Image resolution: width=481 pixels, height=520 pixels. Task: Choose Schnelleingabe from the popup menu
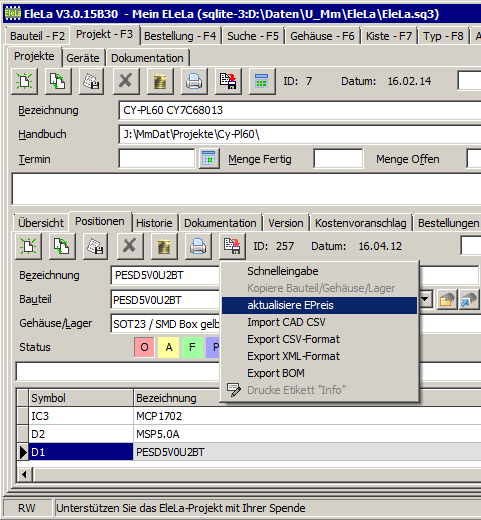tap(319, 271)
